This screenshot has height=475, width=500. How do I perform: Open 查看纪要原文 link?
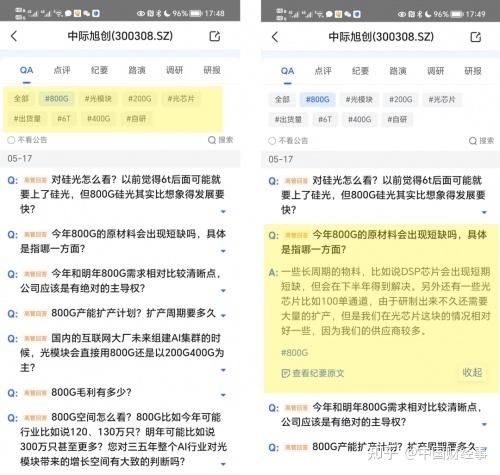pos(313,373)
